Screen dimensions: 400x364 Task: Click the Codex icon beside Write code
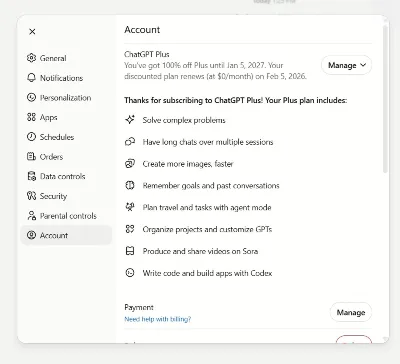pos(130,273)
